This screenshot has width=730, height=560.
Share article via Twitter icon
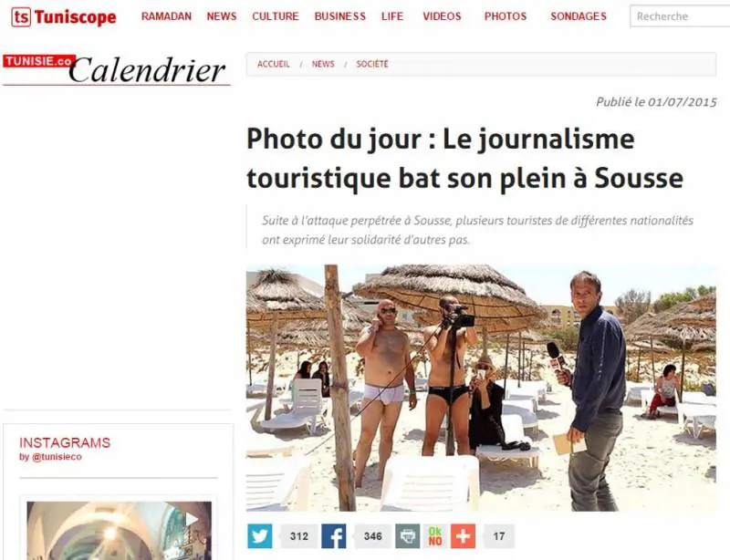260,535
